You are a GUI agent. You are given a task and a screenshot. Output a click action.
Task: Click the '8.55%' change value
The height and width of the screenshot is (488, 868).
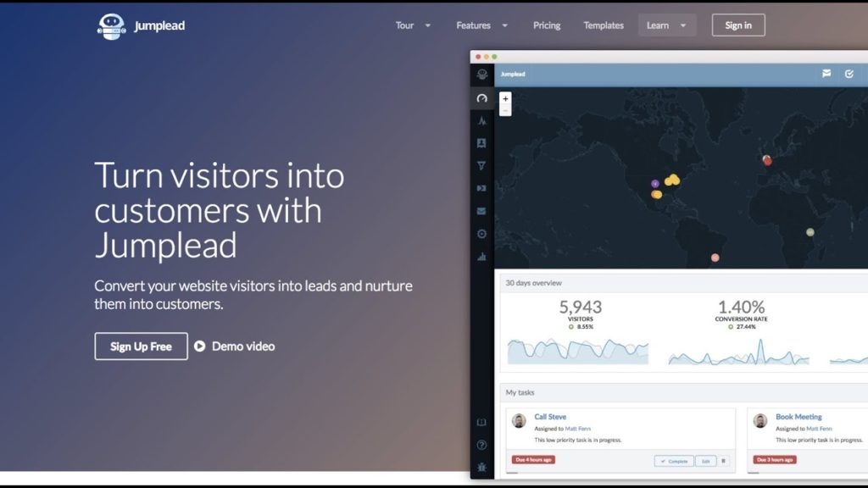click(585, 327)
